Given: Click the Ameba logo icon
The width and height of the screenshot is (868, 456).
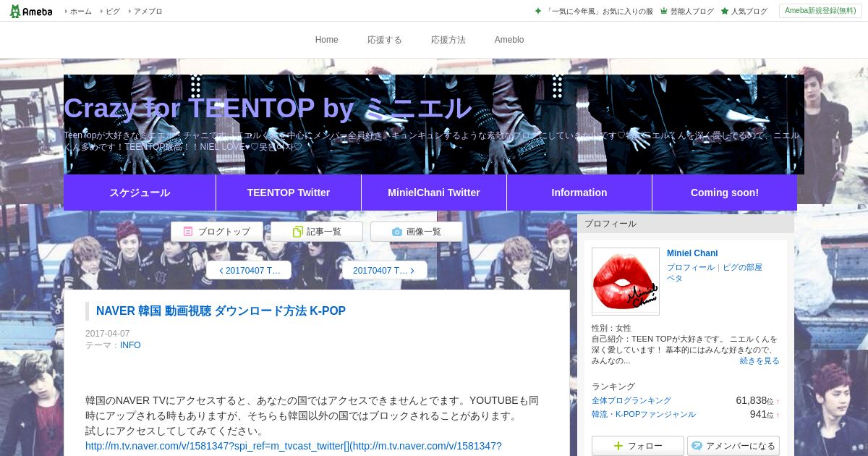Looking at the screenshot, I should (31, 11).
